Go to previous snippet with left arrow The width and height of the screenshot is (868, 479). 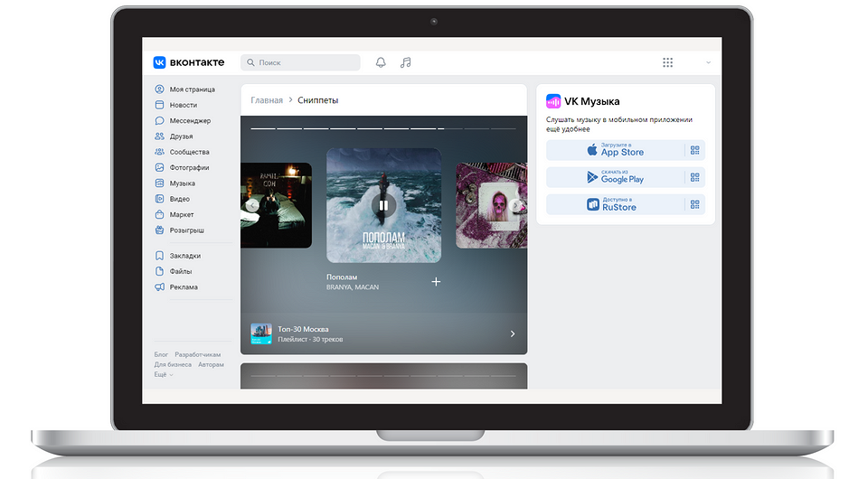[253, 205]
